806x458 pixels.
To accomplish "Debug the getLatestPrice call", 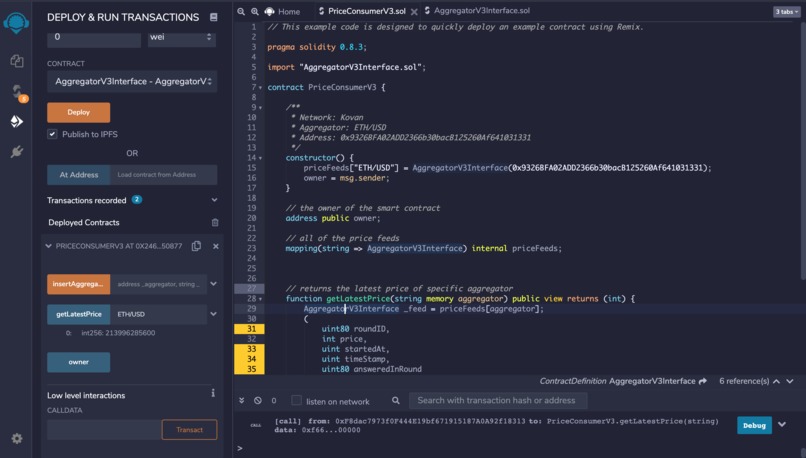I will [754, 425].
